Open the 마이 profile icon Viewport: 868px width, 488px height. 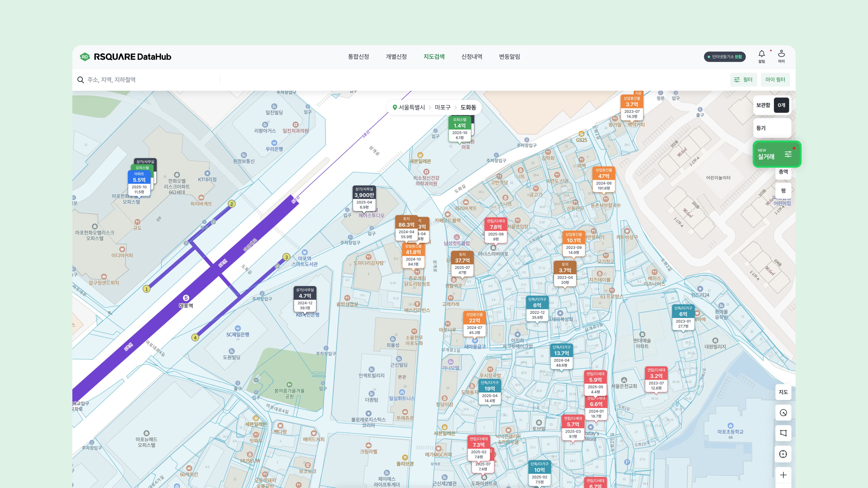click(781, 54)
